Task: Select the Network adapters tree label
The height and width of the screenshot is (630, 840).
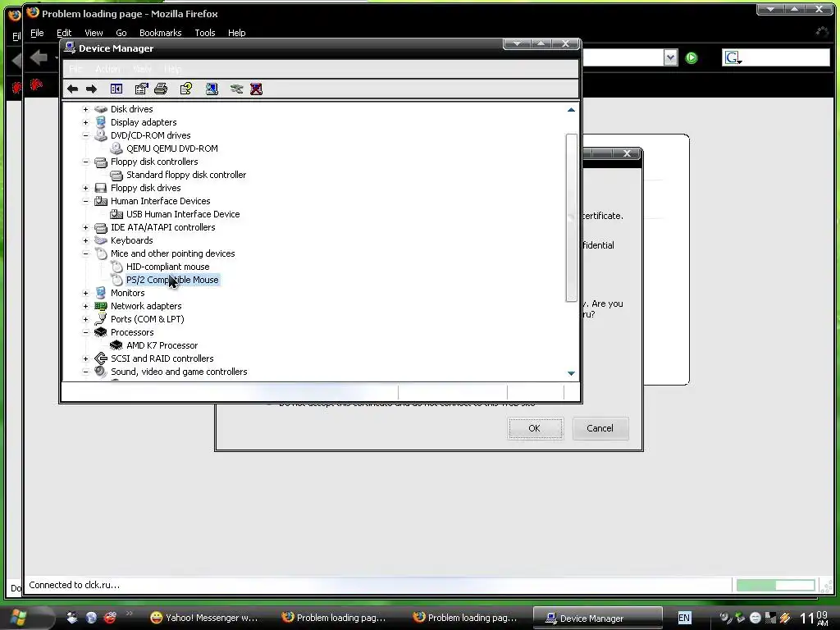Action: pos(146,306)
